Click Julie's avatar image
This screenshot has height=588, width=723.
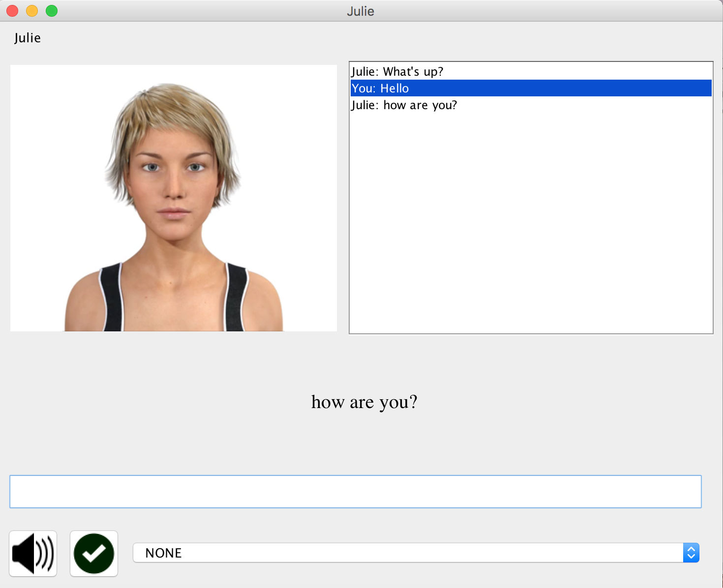(x=174, y=198)
